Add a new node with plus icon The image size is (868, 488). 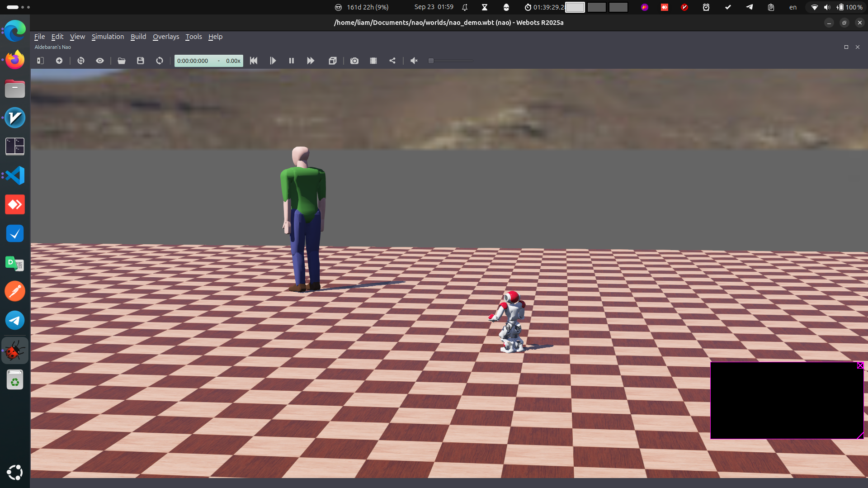click(x=59, y=61)
